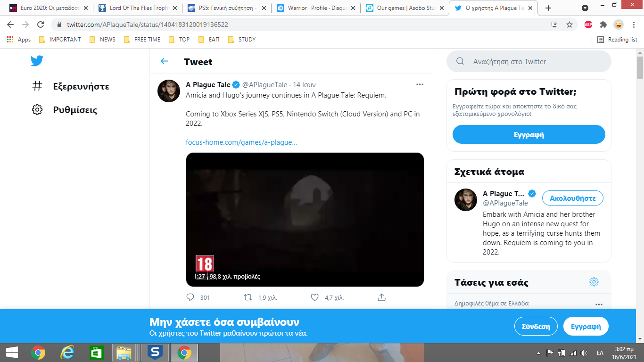Open the tweet's three-dot menu
This screenshot has height=362, width=644.
tap(420, 85)
